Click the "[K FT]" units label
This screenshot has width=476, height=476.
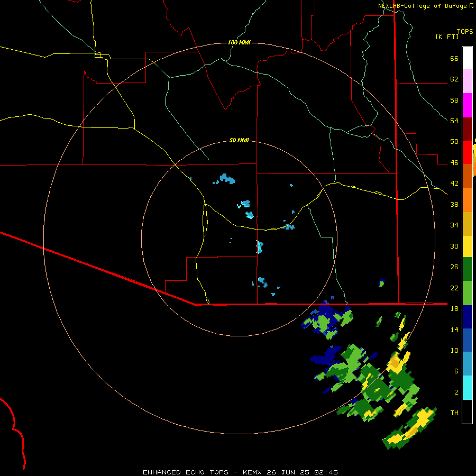click(x=447, y=37)
